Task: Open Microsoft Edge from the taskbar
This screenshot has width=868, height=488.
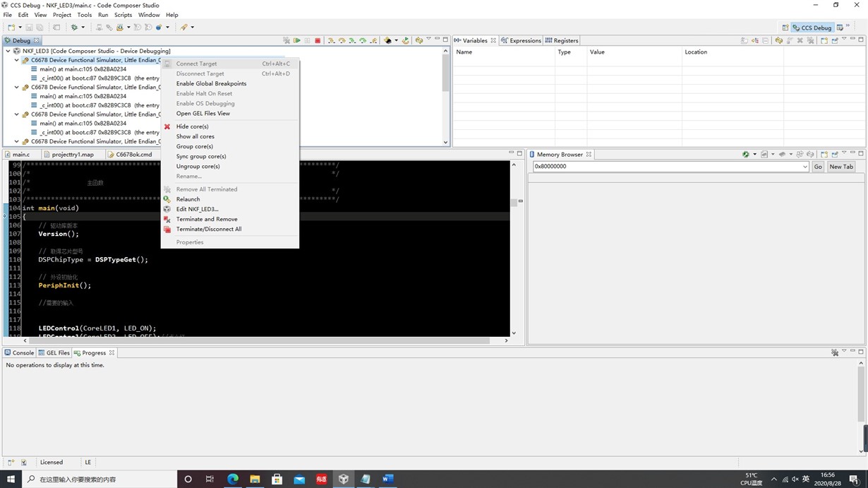Action: [x=232, y=479]
